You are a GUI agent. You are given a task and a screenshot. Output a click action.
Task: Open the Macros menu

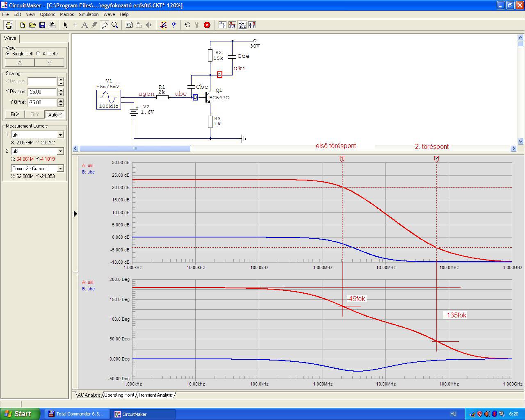[67, 14]
